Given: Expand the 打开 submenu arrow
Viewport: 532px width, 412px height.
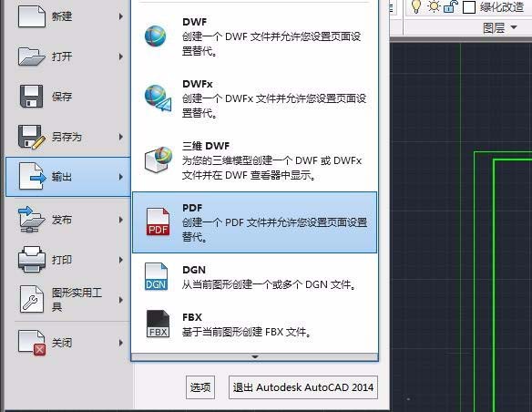Looking at the screenshot, I should [x=121, y=57].
